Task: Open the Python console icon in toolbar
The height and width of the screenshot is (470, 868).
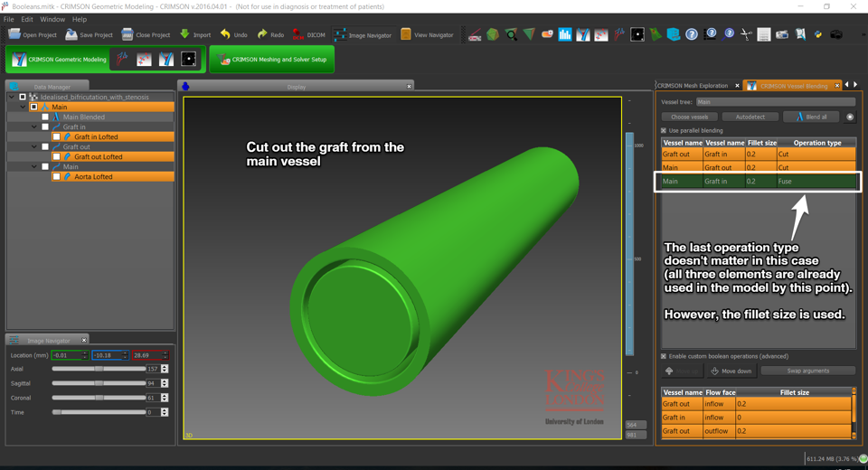Action: click(x=818, y=34)
